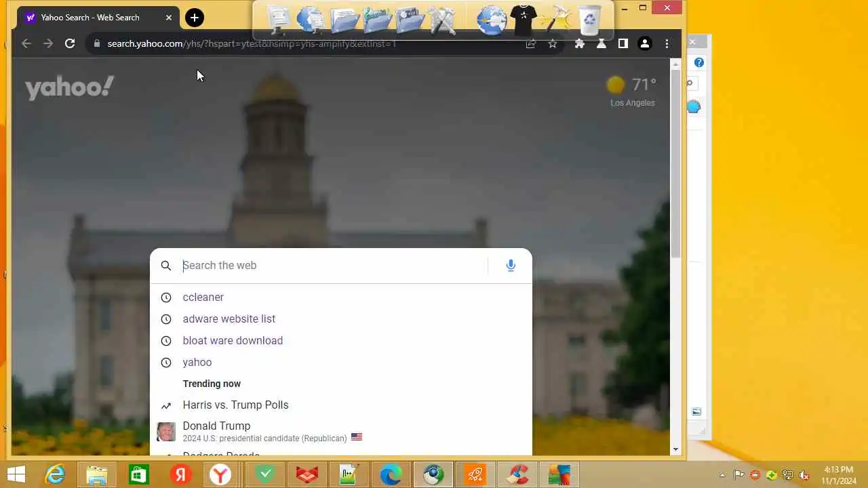
Task: Click the address bar URL
Action: [252, 43]
